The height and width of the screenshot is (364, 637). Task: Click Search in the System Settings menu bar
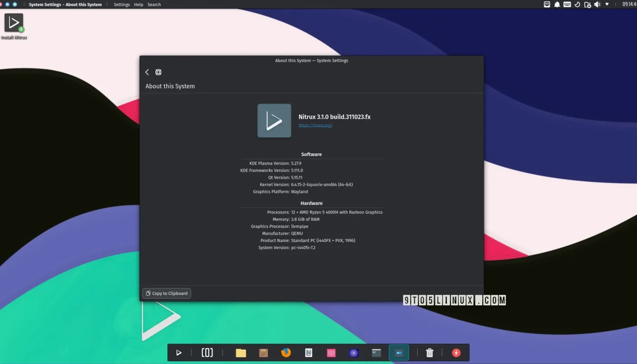point(154,4)
